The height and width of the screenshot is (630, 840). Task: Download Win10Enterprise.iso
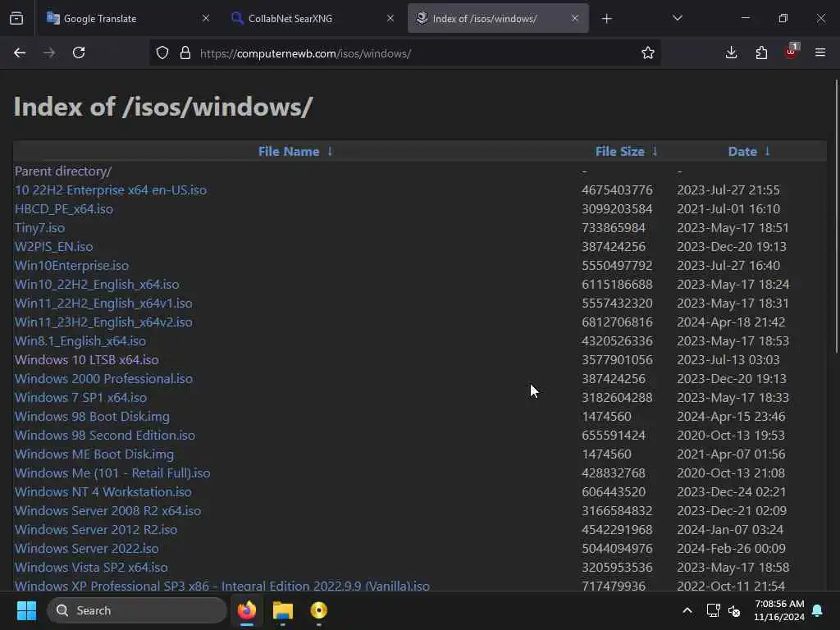72,266
